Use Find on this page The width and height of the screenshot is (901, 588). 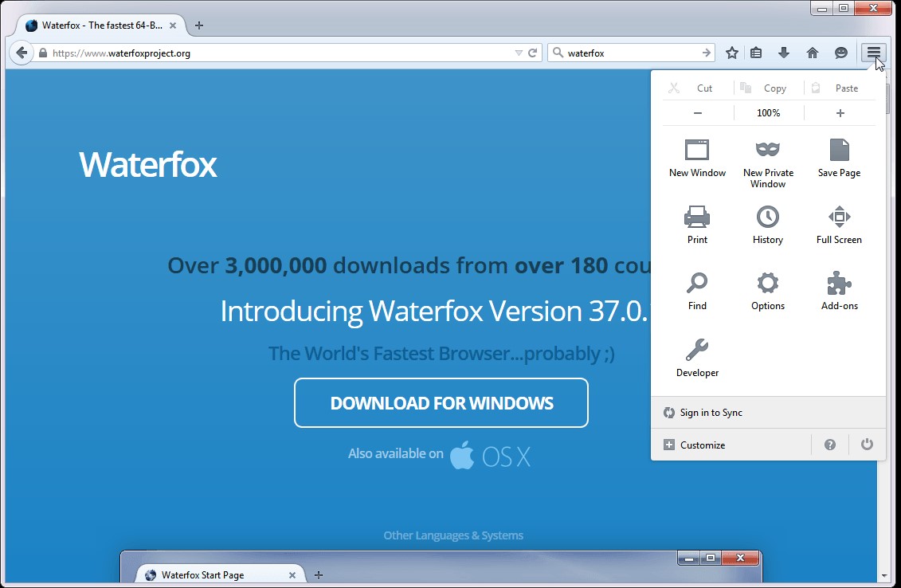[696, 290]
